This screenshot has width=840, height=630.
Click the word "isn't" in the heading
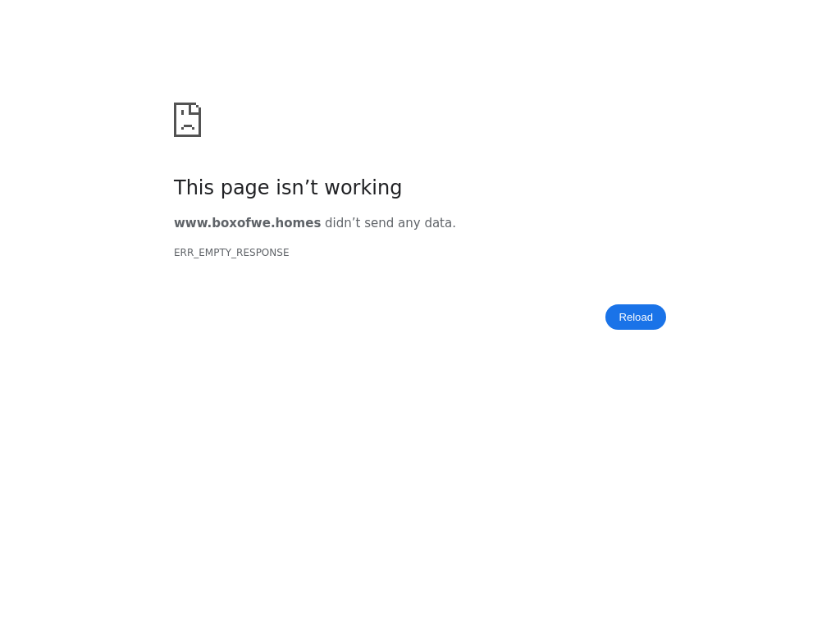(x=297, y=188)
